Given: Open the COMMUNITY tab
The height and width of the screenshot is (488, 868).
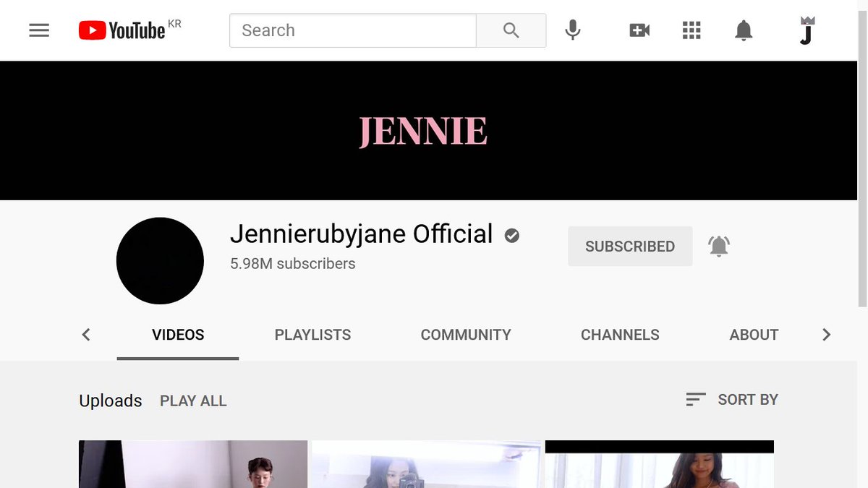Looking at the screenshot, I should coord(466,335).
